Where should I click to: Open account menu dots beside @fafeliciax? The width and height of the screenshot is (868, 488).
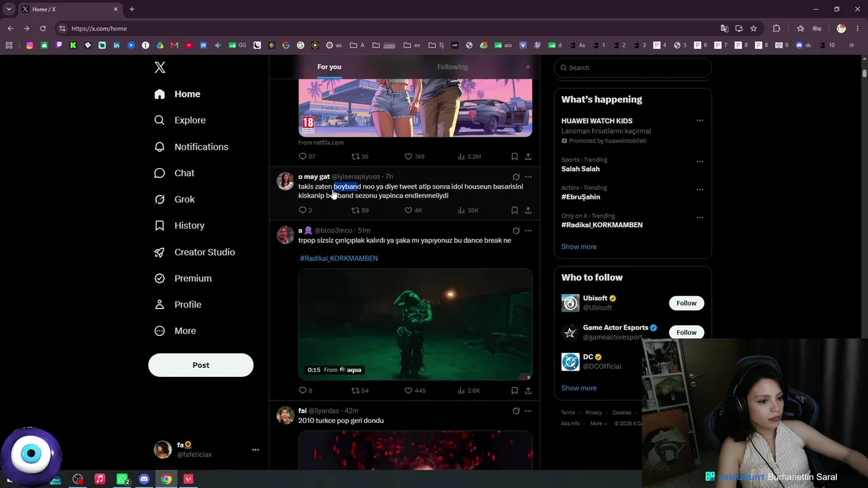pos(256,449)
